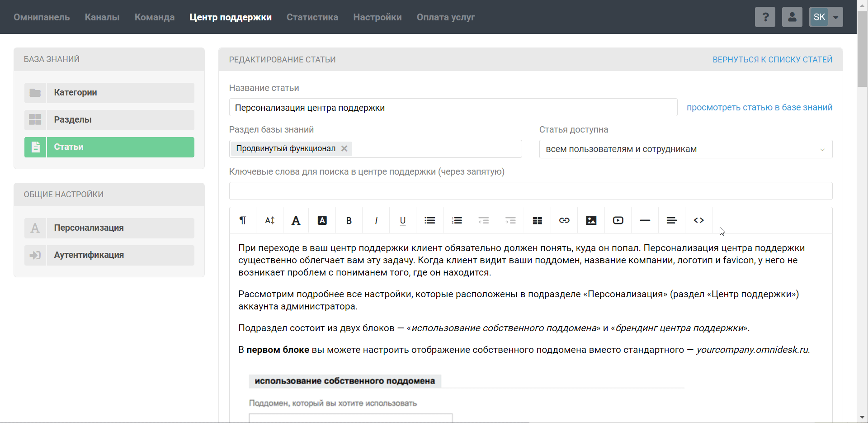The height and width of the screenshot is (423, 868).
Task: Insert a table into the article
Action: click(537, 220)
